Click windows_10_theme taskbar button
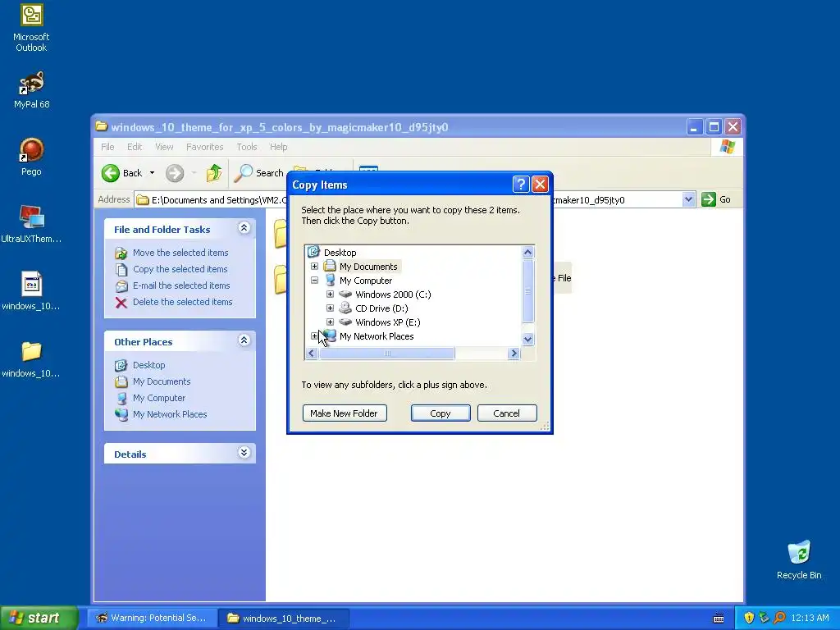Viewport: 840px width, 630px height. click(284, 619)
